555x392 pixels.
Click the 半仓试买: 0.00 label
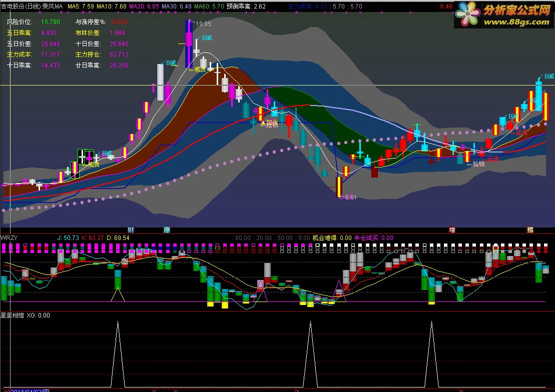(373, 237)
